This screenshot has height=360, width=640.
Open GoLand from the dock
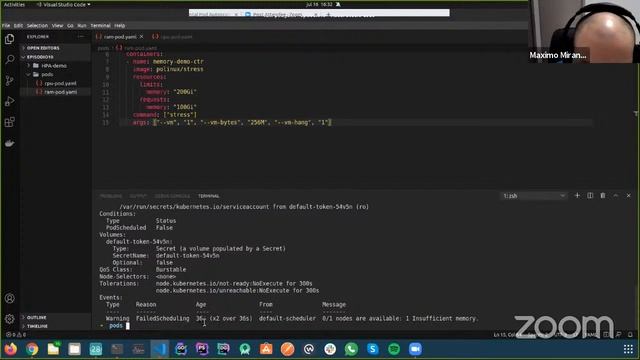tap(181, 349)
